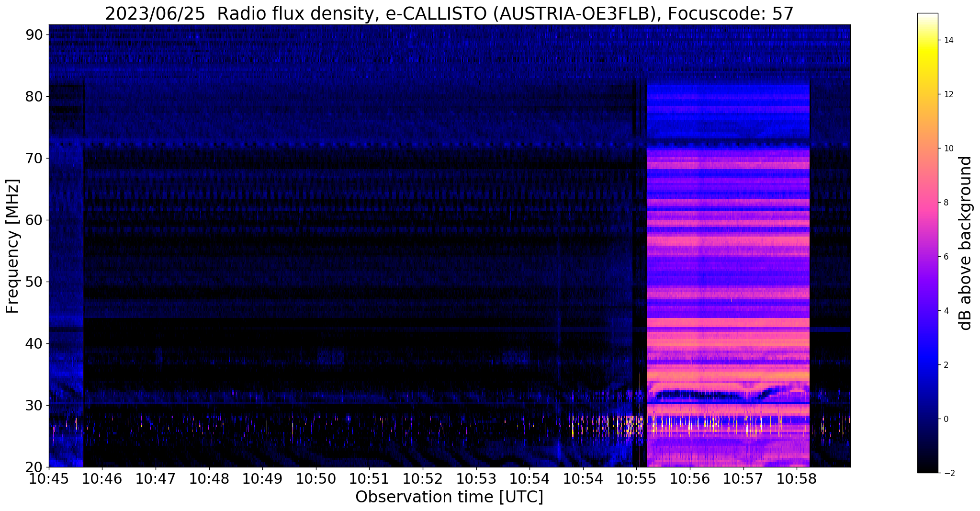Click the "Observation time [UTC]" x-axis label
Viewport: 980px width, 511px height.
tap(450, 497)
